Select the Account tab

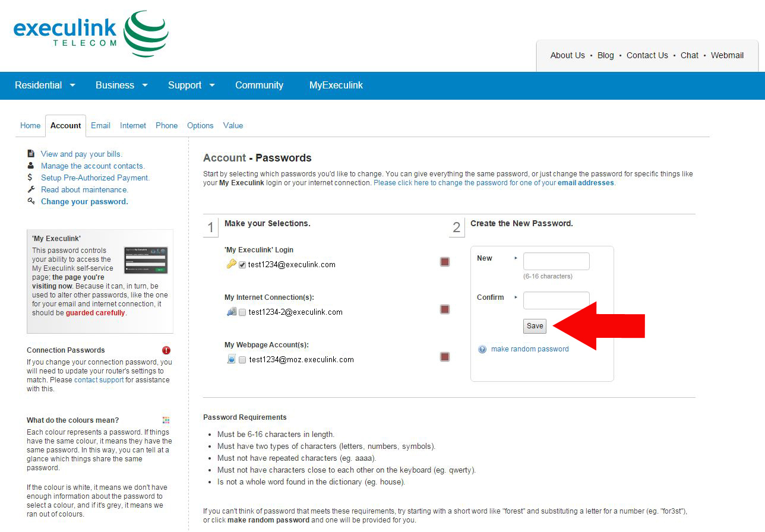(x=65, y=126)
